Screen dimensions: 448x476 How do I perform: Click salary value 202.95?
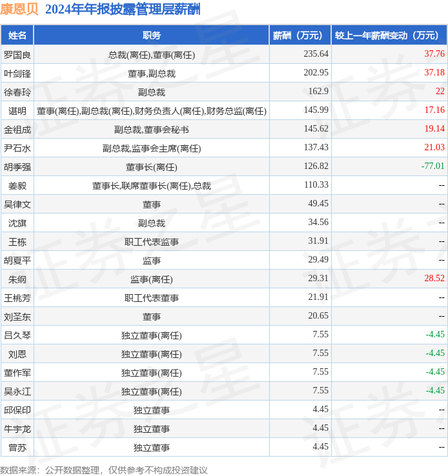pyautogui.click(x=316, y=72)
